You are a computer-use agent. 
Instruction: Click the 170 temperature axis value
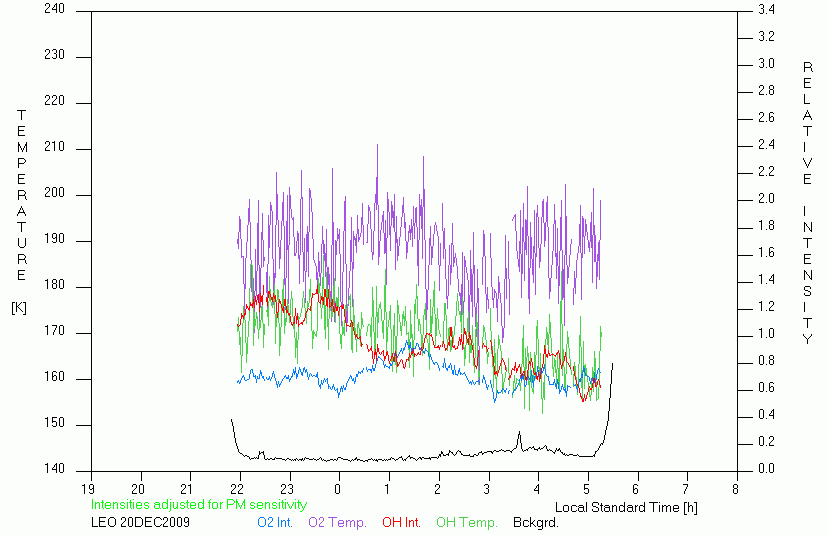coord(54,331)
